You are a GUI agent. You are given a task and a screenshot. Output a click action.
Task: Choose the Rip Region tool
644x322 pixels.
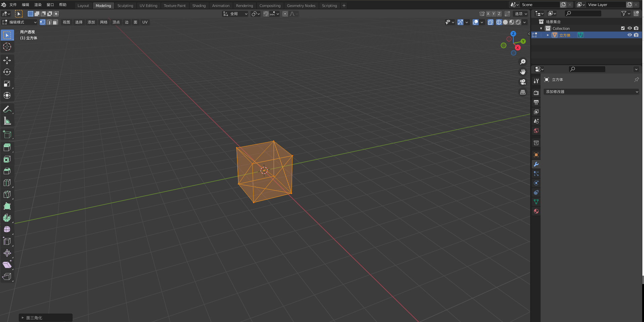click(x=7, y=277)
